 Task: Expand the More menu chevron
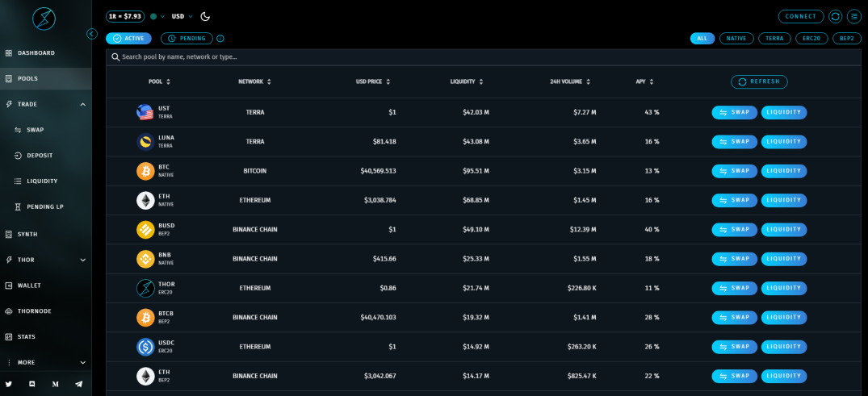[x=83, y=363]
